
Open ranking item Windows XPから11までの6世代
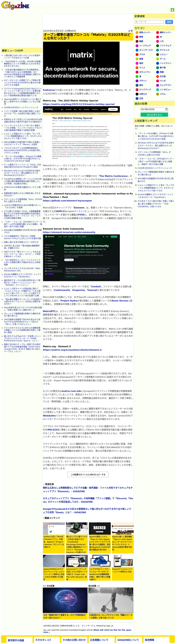pos(156,146)
